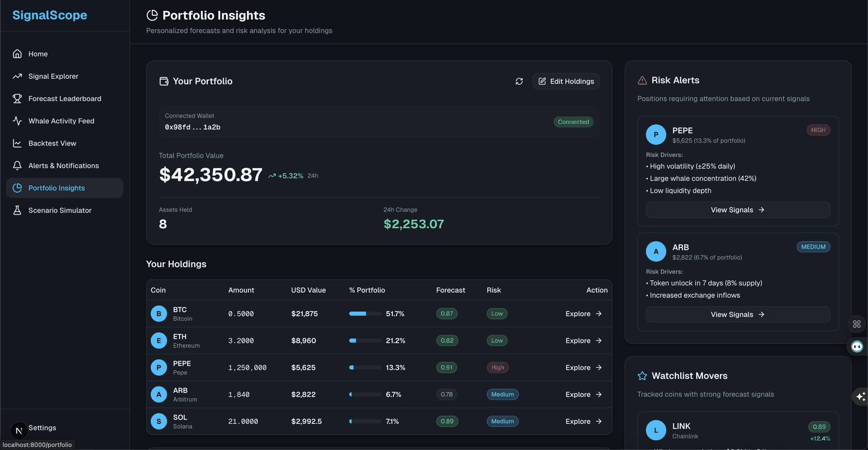The image size is (868, 450).
Task: Click the BTC coin avatar
Action: click(x=159, y=314)
